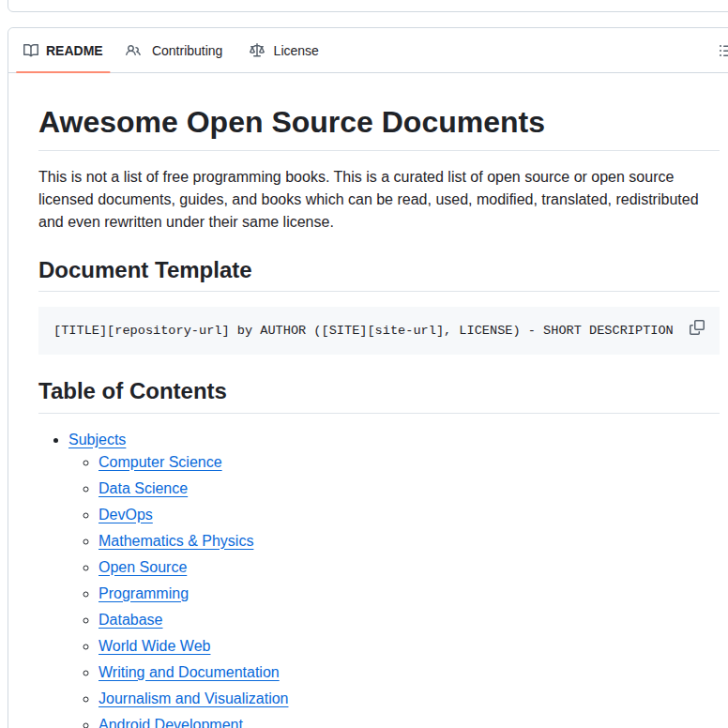Screen dimensions: 728x728
Task: Jump to Mathematics & Physics
Action: [176, 541]
